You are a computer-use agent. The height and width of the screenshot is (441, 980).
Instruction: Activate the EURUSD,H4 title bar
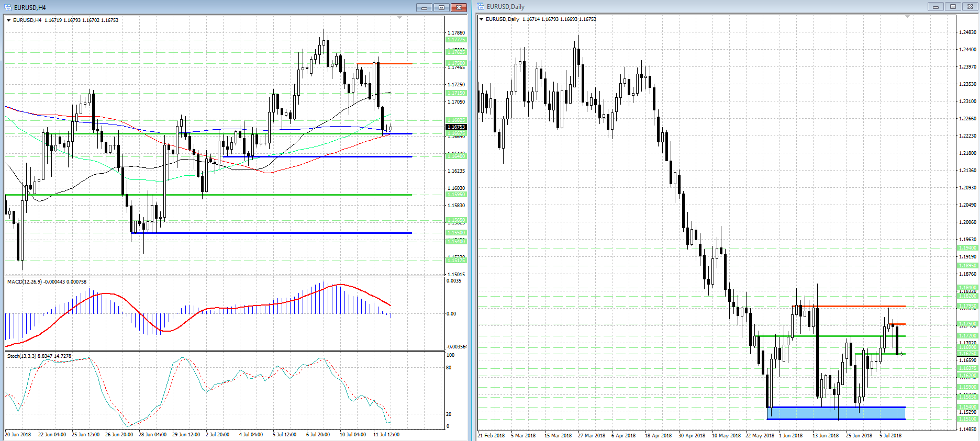point(209,7)
